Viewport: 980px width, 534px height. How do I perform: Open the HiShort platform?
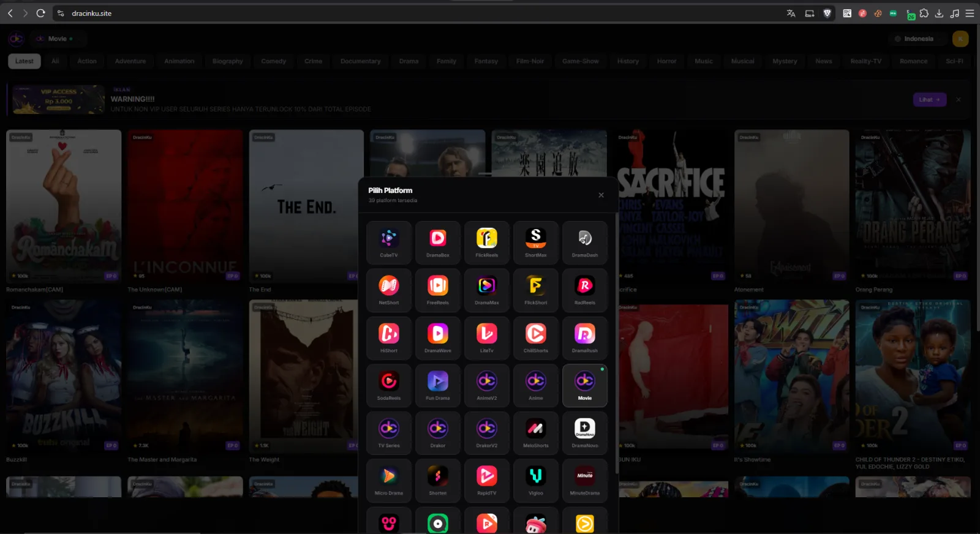(389, 338)
